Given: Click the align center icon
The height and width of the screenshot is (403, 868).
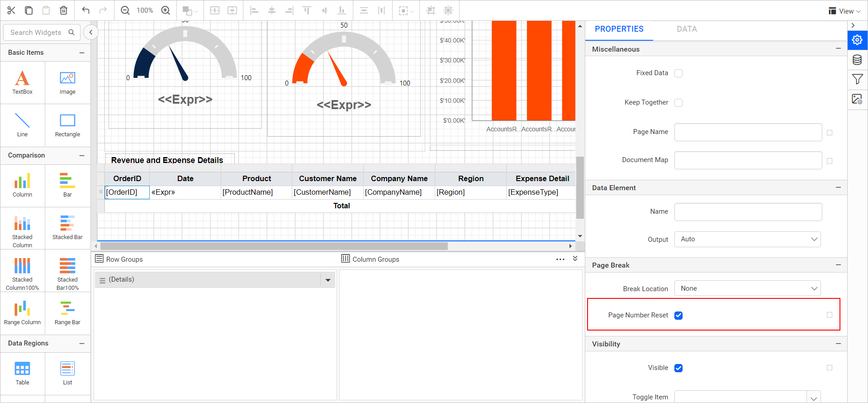Looking at the screenshot, I should pyautogui.click(x=272, y=10).
